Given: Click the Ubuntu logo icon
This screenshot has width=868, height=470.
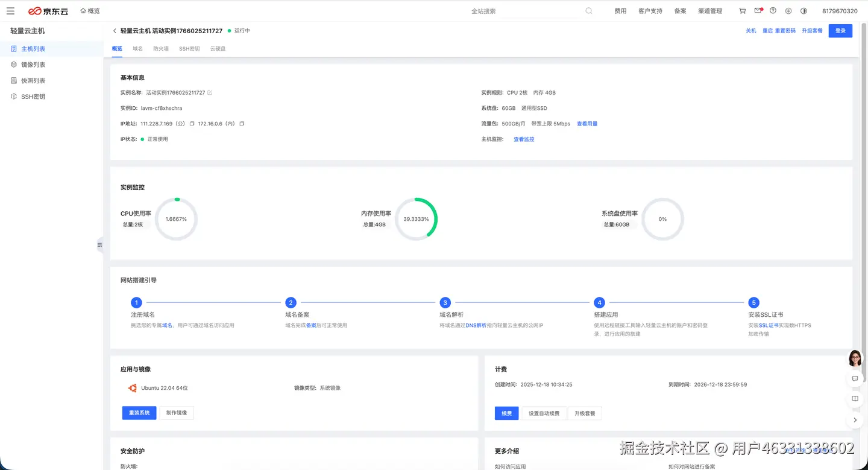Looking at the screenshot, I should coord(132,388).
